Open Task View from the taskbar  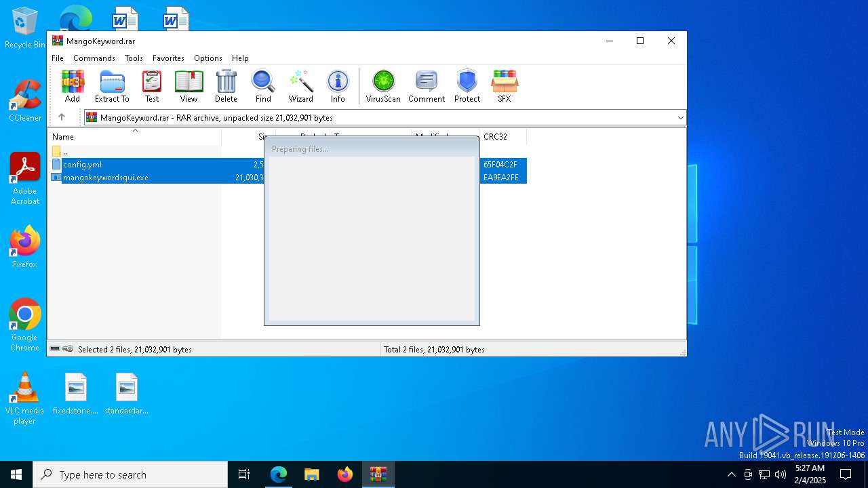click(x=244, y=474)
